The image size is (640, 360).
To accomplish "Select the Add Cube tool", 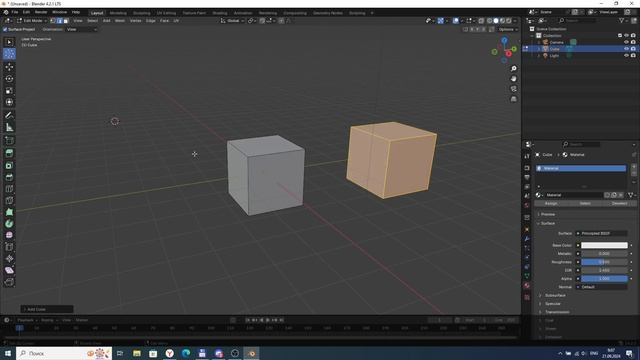I will click(x=9, y=141).
